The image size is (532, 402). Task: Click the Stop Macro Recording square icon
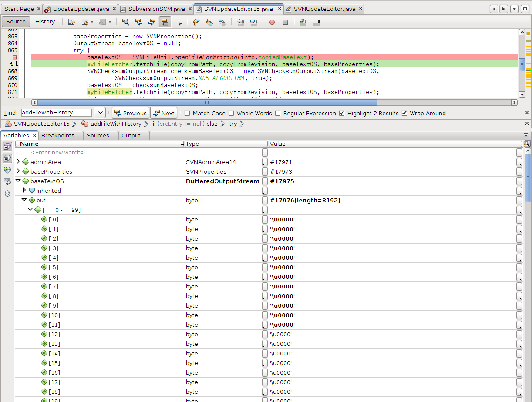[x=285, y=22]
